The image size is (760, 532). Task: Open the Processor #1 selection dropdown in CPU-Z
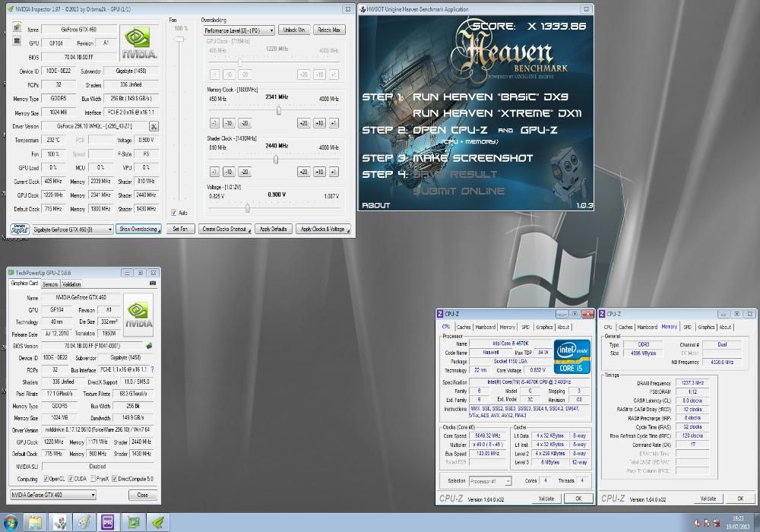click(x=490, y=481)
